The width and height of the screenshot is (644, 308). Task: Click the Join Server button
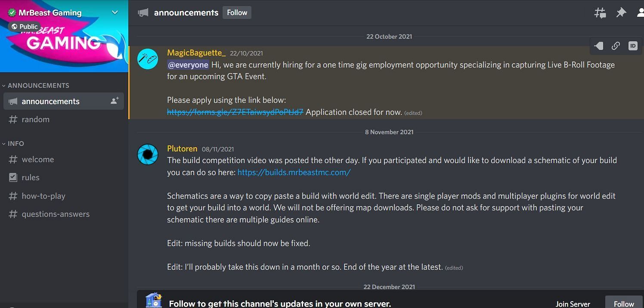tap(573, 303)
